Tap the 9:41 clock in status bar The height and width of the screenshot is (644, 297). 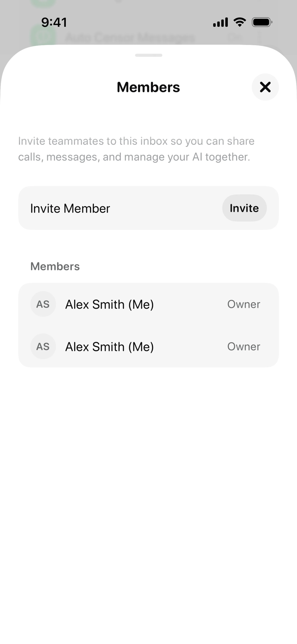tap(54, 22)
